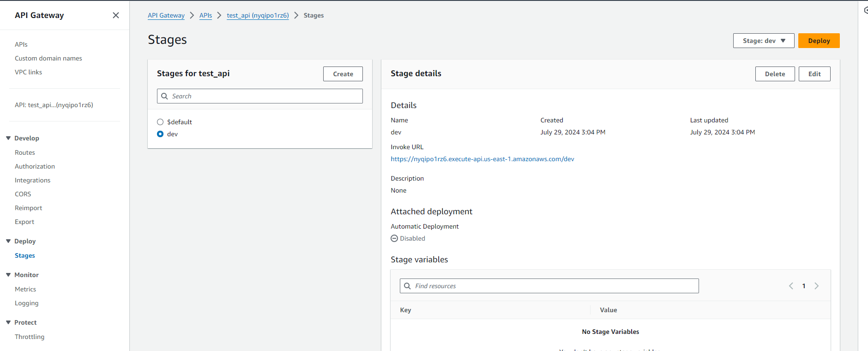Collapse the Protect section in sidebar
Image resolution: width=868 pixels, height=351 pixels.
(8, 322)
